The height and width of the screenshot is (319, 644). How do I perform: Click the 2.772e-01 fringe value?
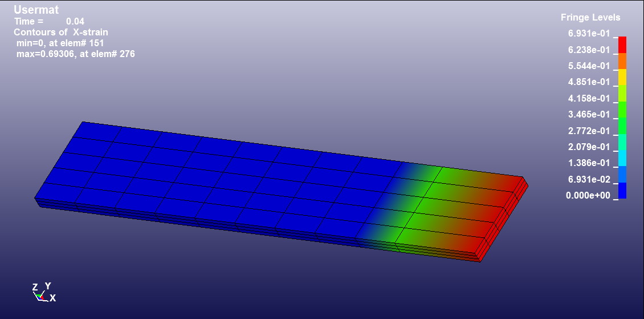tap(589, 131)
